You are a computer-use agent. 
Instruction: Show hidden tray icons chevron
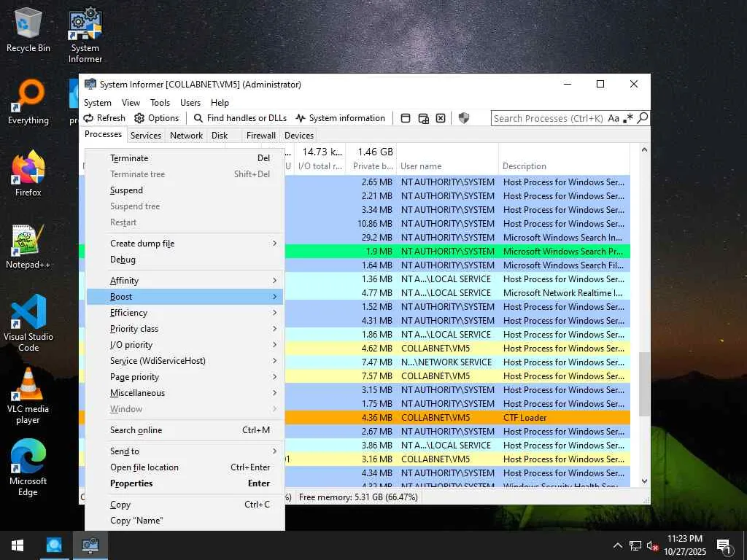coord(617,545)
